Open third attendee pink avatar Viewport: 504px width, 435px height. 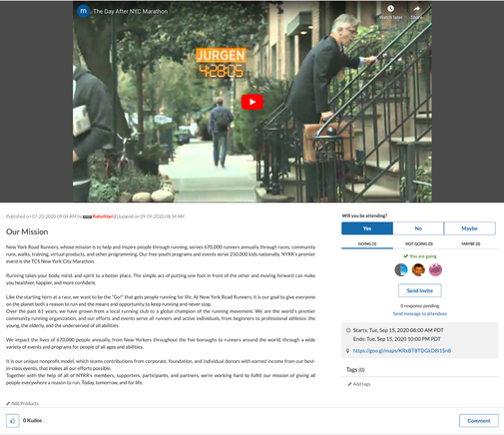click(x=435, y=269)
